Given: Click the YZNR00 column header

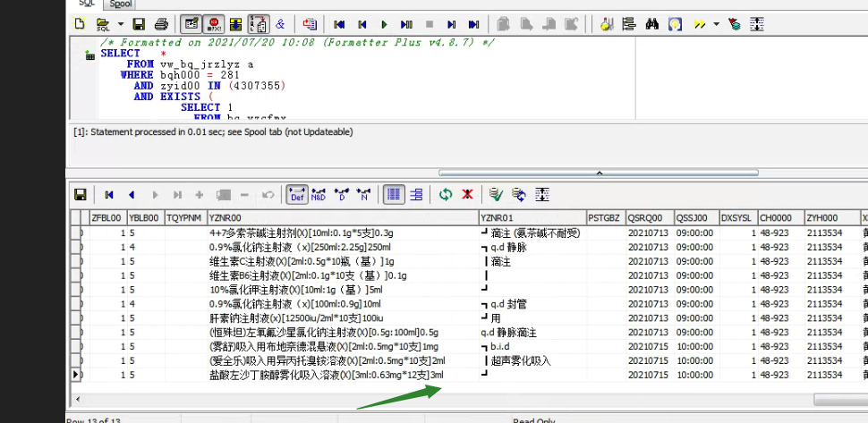Looking at the screenshot, I should 343,218.
